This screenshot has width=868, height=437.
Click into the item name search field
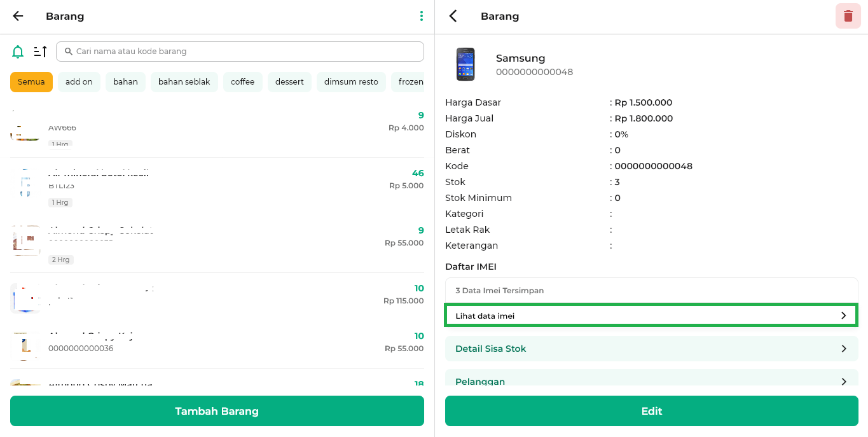pos(240,52)
